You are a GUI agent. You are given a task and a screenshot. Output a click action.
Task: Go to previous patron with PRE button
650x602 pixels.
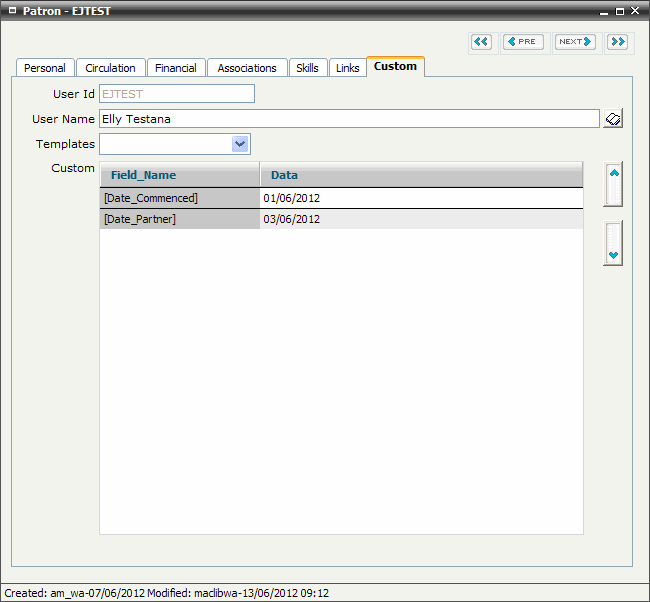point(523,42)
